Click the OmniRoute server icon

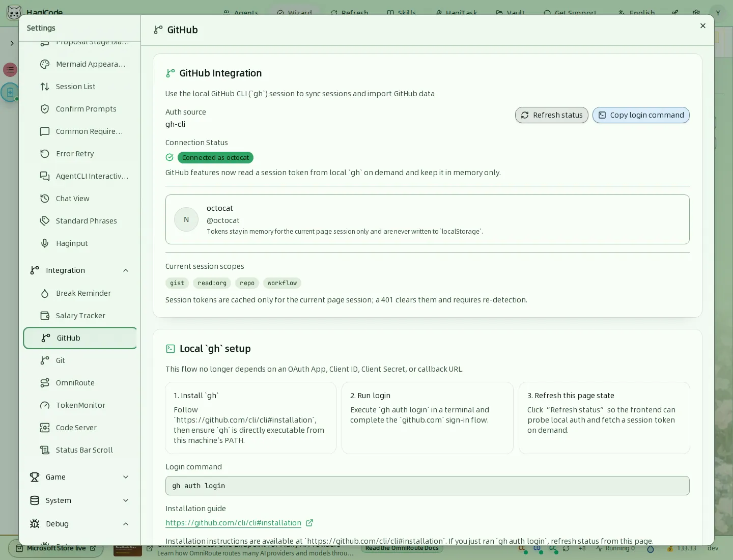coord(45,383)
